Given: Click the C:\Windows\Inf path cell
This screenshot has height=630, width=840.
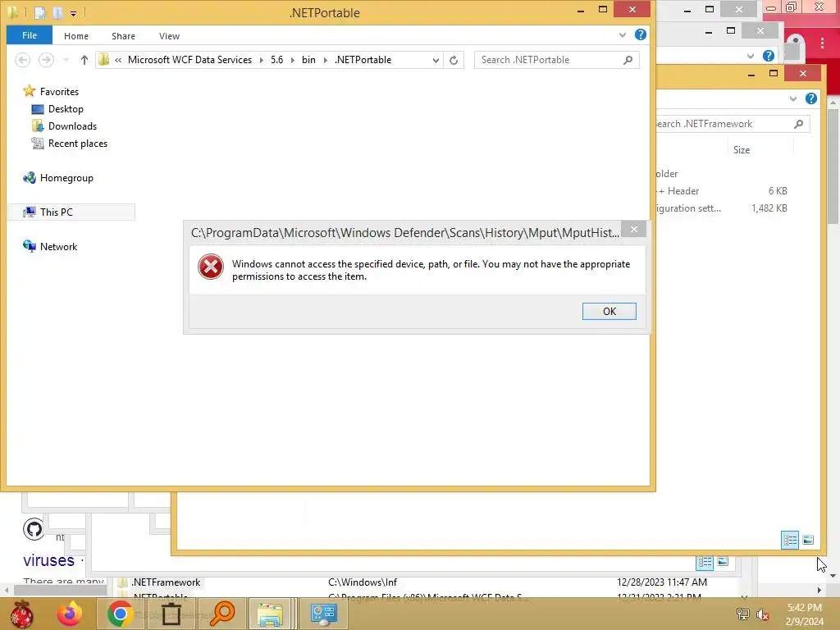Looking at the screenshot, I should pyautogui.click(x=363, y=582).
